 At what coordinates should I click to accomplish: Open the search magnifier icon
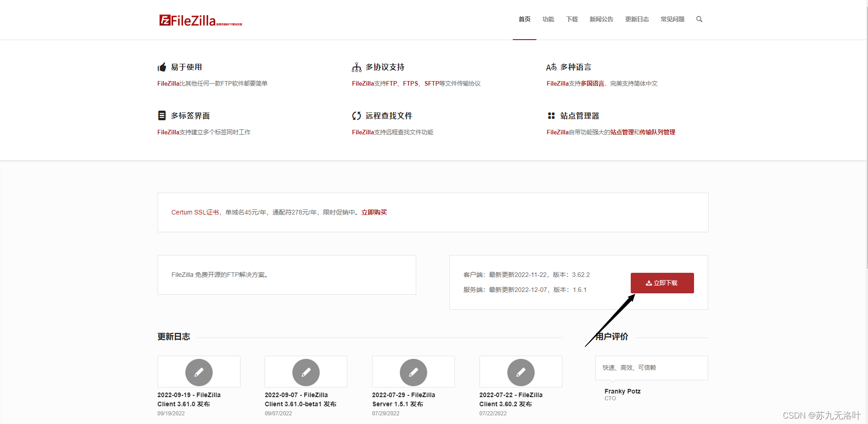click(699, 19)
